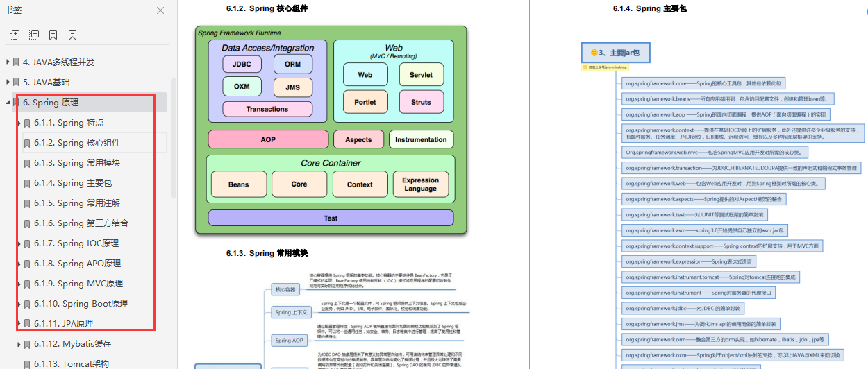Click the Struts box in diagram
Viewport: 868px width, 369px height.
pyautogui.click(x=421, y=102)
